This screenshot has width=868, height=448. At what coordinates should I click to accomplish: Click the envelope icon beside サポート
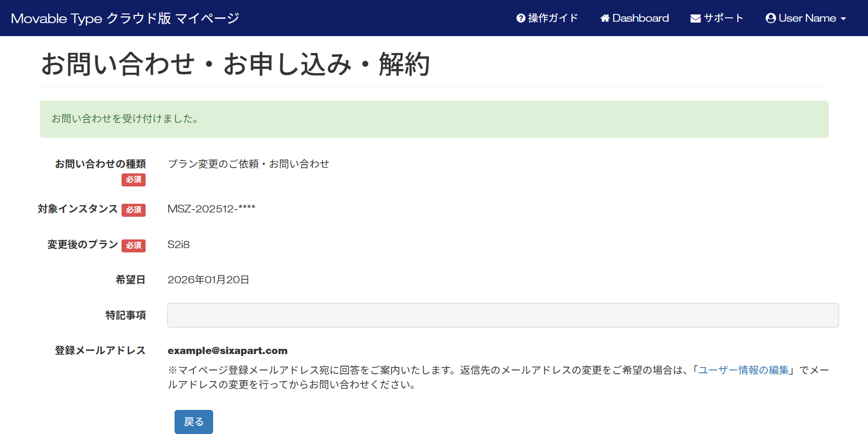pyautogui.click(x=695, y=18)
